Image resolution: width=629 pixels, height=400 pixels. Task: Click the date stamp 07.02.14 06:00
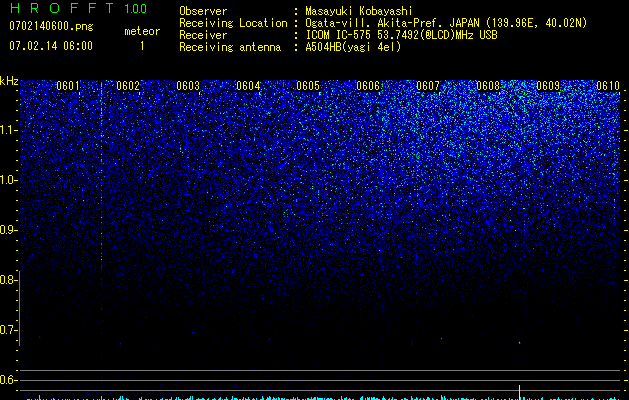pos(51,46)
